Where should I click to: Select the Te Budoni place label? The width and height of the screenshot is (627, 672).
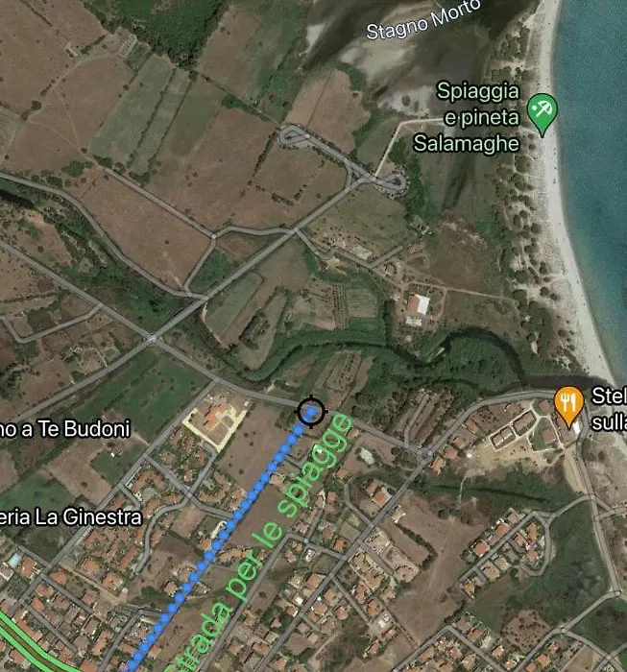65,428
